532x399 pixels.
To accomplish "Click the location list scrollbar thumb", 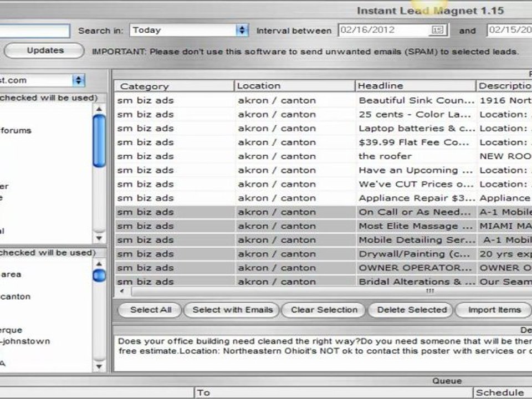I will pyautogui.click(x=99, y=275).
